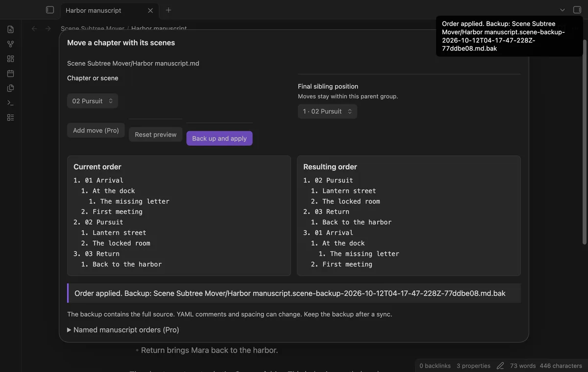The image size is (588, 372).
Task: Close the Harbor manuscript tab
Action: click(x=150, y=10)
